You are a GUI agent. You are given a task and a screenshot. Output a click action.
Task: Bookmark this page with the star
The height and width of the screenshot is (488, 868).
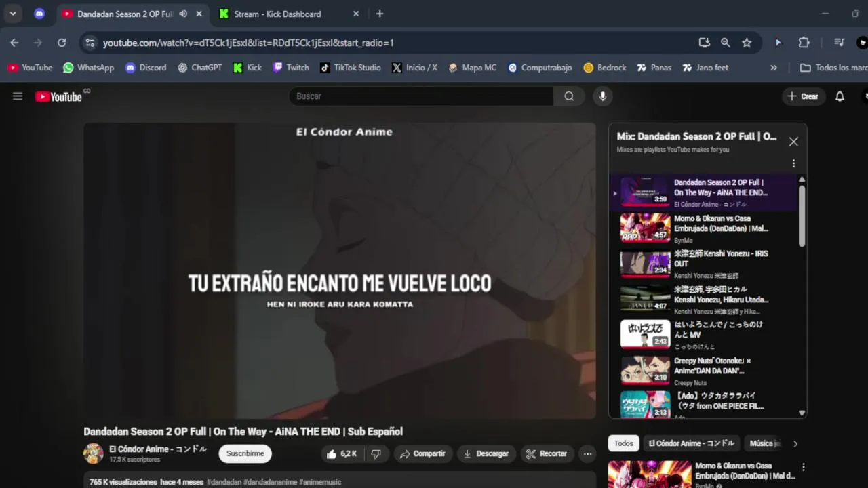coord(747,43)
